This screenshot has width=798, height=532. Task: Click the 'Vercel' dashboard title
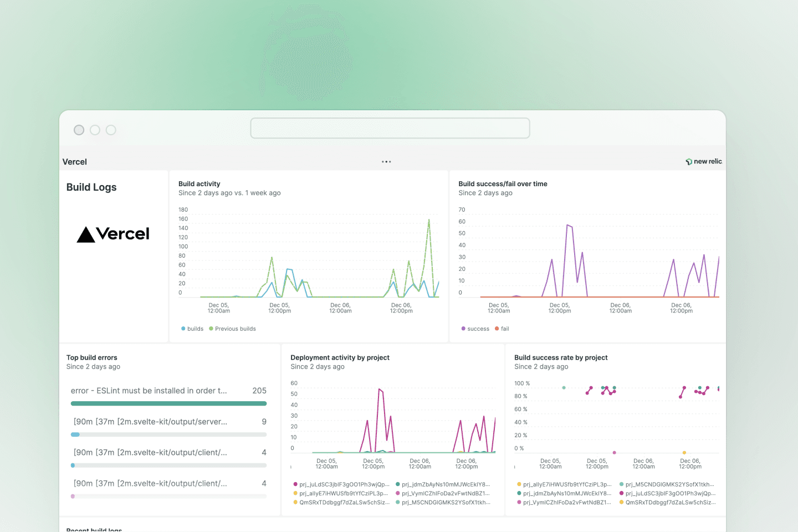75,162
